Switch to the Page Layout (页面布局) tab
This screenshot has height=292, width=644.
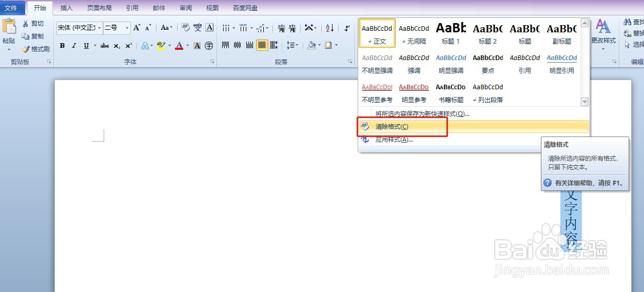click(100, 8)
